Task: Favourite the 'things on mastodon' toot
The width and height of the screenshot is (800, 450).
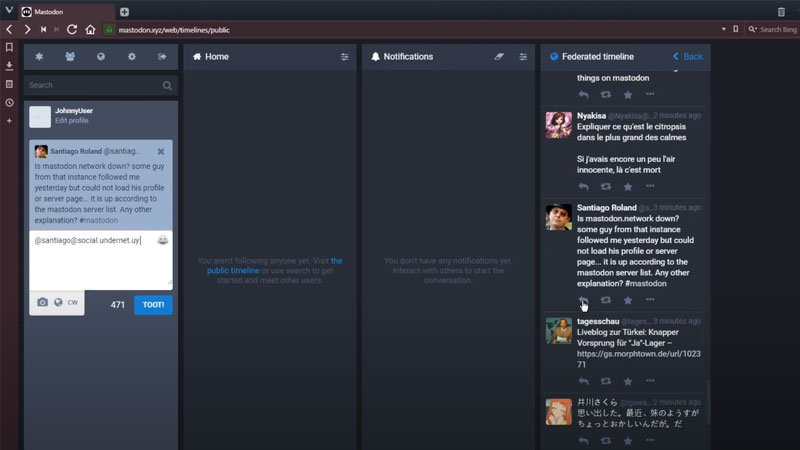Action: click(628, 95)
